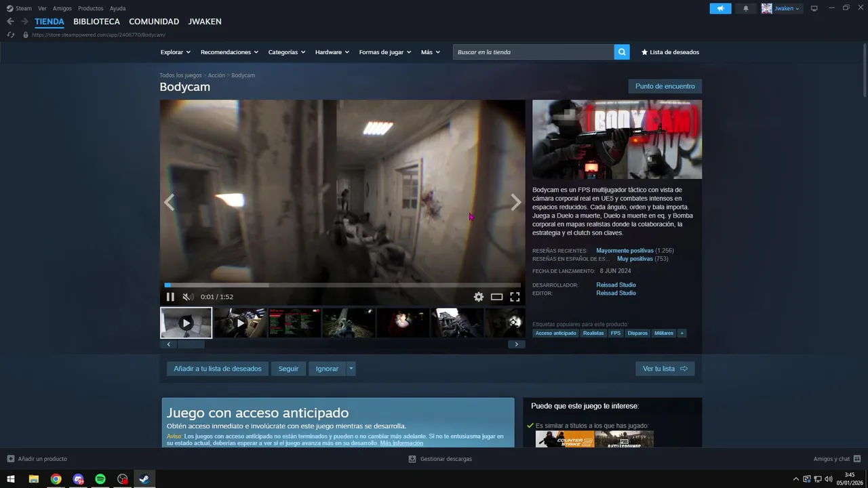Open the Windows Start menu

pos(11,479)
